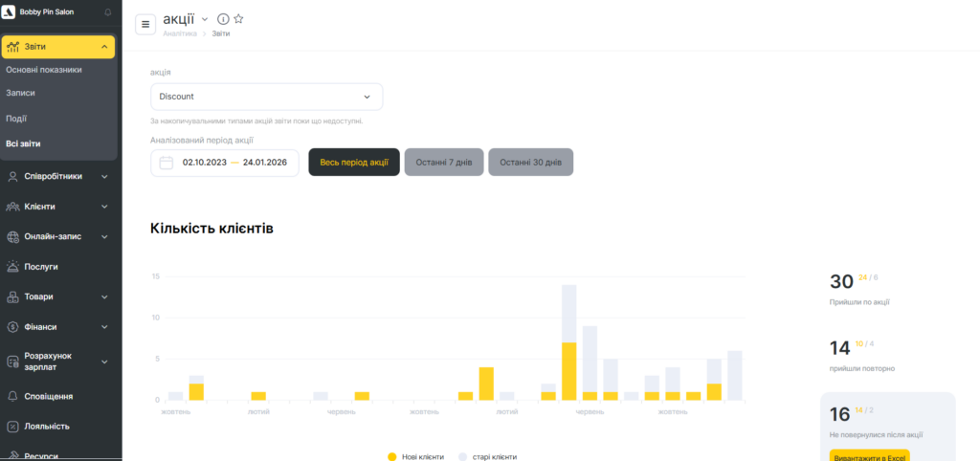The height and width of the screenshot is (461, 980).
Task: Toggle Нові клієнти legend series
Action: tap(415, 457)
